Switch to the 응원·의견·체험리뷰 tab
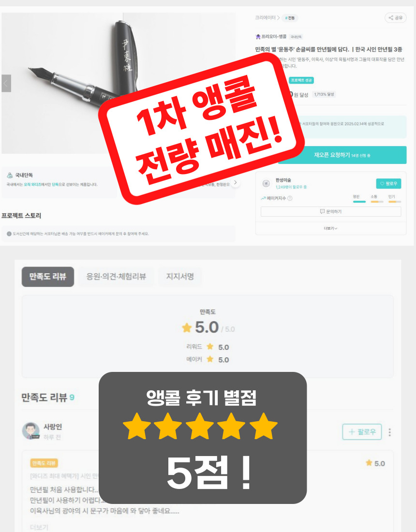Image resolution: width=416 pixels, height=532 pixels. pos(116,277)
